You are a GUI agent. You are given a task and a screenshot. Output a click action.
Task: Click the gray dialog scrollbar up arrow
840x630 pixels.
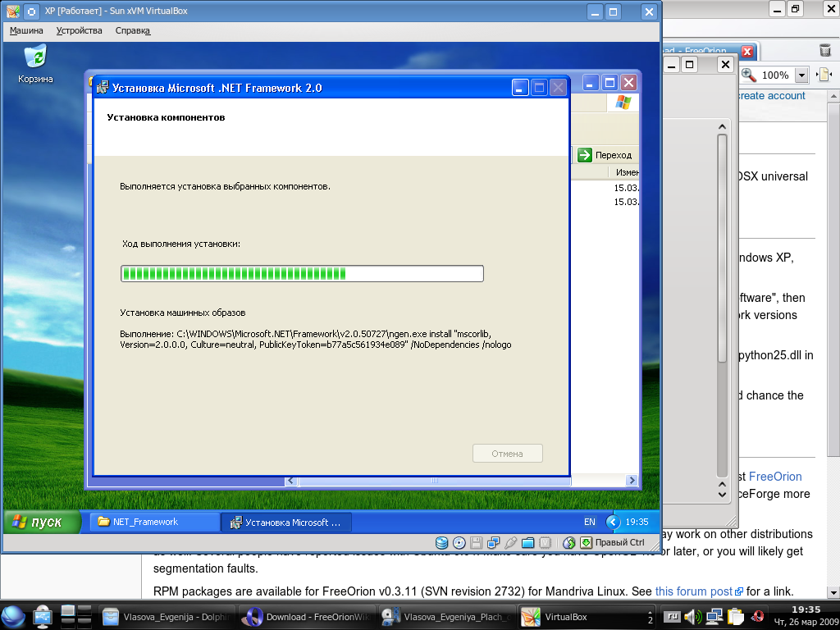click(722, 127)
